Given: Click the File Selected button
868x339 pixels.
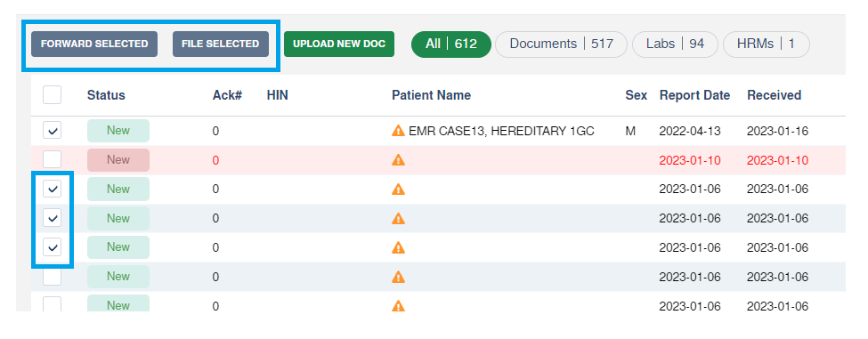Looking at the screenshot, I should point(220,44).
